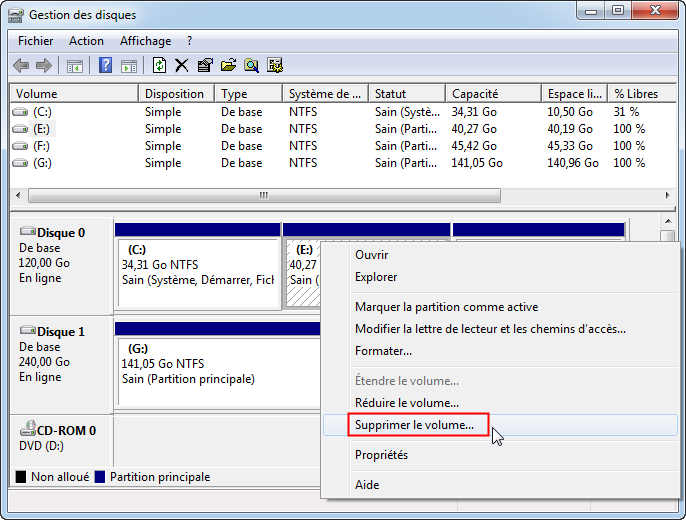Sort by the Espace li... column header

[575, 94]
